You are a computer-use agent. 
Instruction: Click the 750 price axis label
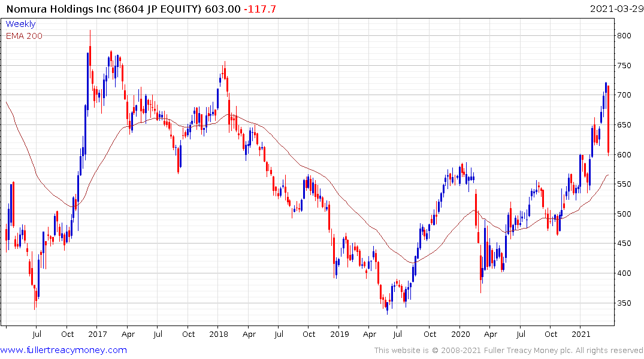coord(624,66)
